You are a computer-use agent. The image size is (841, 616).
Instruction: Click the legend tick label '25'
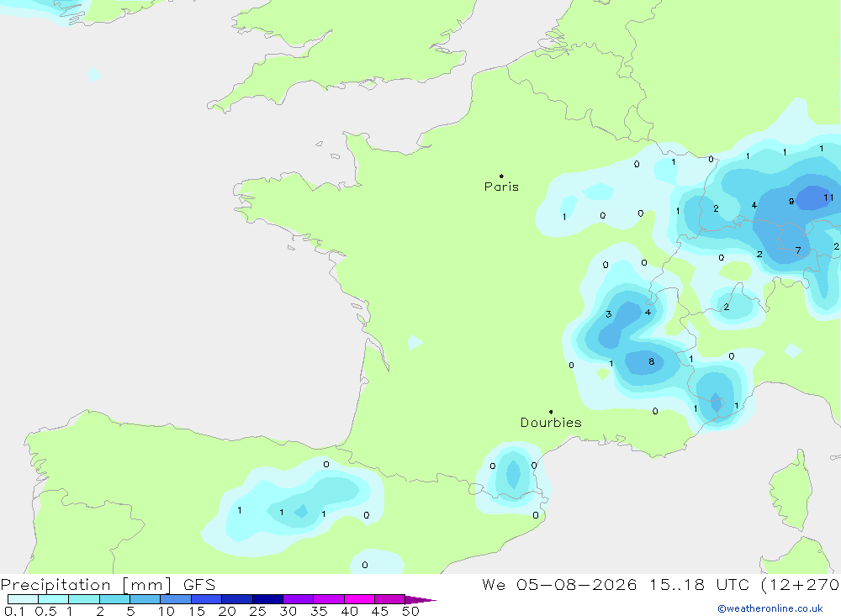point(257,611)
